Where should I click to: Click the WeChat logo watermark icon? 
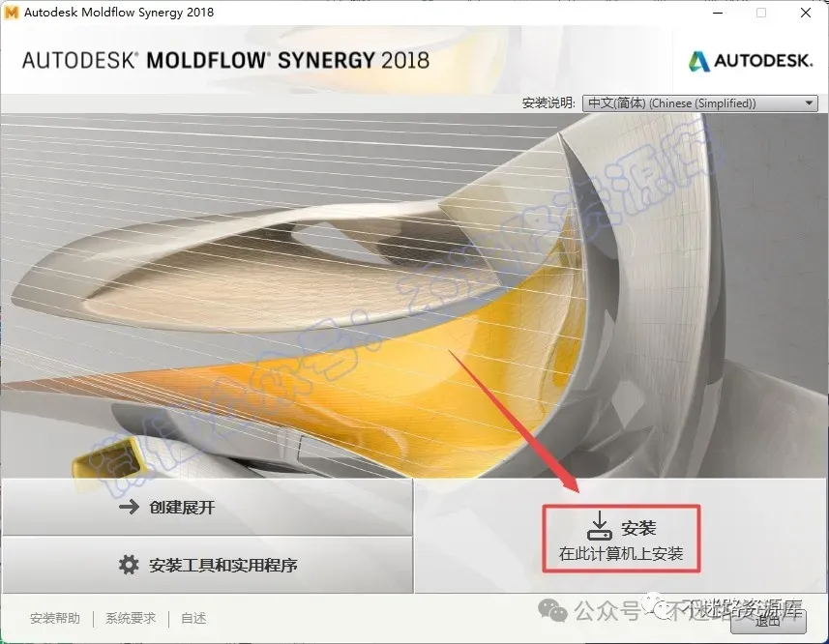coord(552,611)
